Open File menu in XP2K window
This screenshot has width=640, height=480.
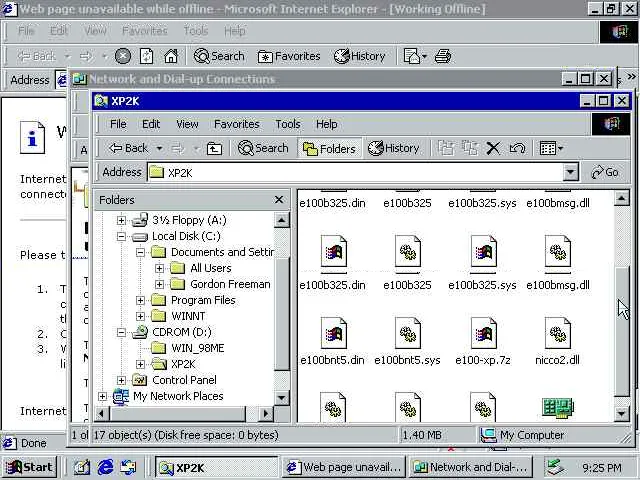pyautogui.click(x=118, y=124)
